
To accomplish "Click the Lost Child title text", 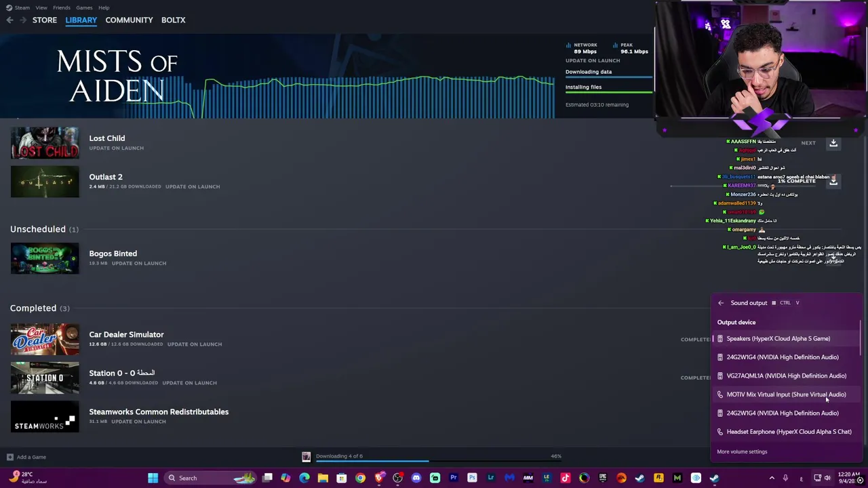I will point(107,138).
